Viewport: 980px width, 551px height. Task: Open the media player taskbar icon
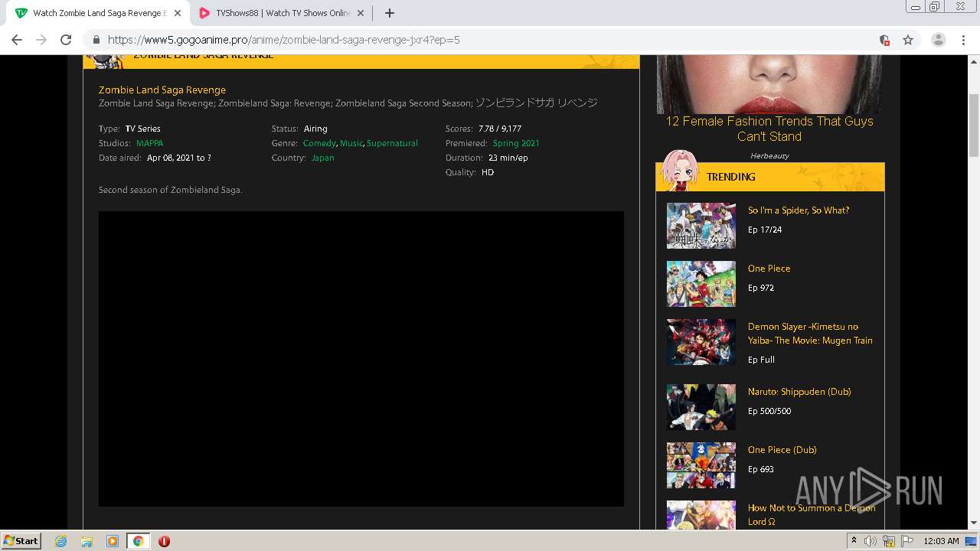113,541
